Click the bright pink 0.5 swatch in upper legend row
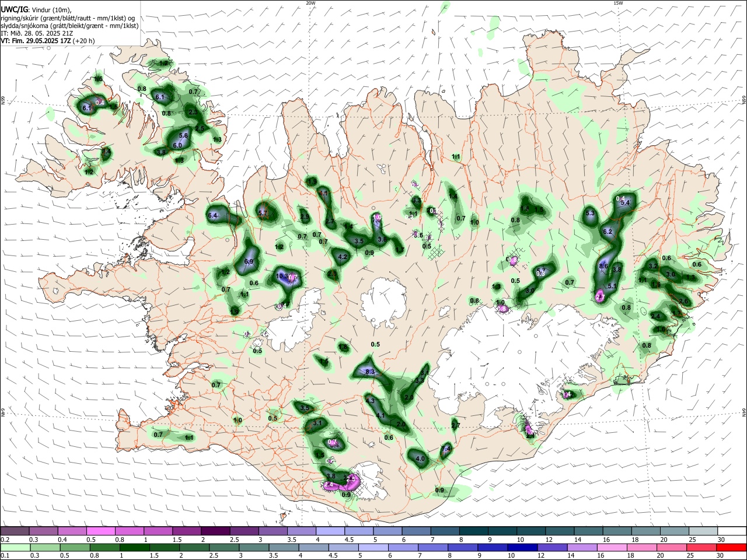Screen dimensions: 747x560 point(100,531)
